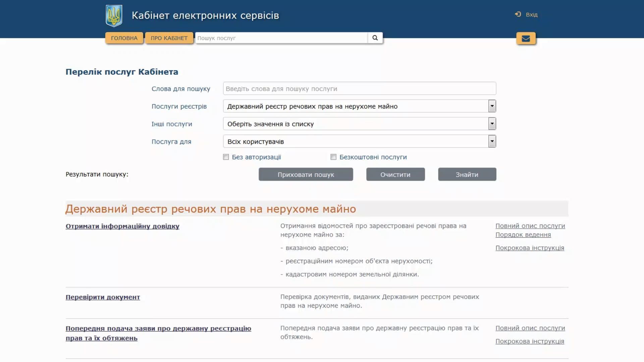The height and width of the screenshot is (362, 644).
Task: Click the login arrow icon beside Вхід
Action: coord(518,14)
